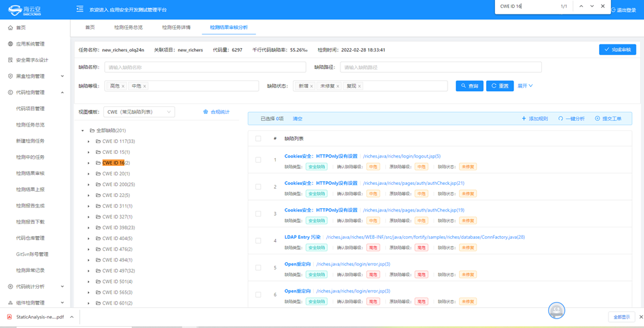The height and width of the screenshot is (328, 644).
Task: Click the 黑盒检测管理 shield icon
Action: pos(10,77)
